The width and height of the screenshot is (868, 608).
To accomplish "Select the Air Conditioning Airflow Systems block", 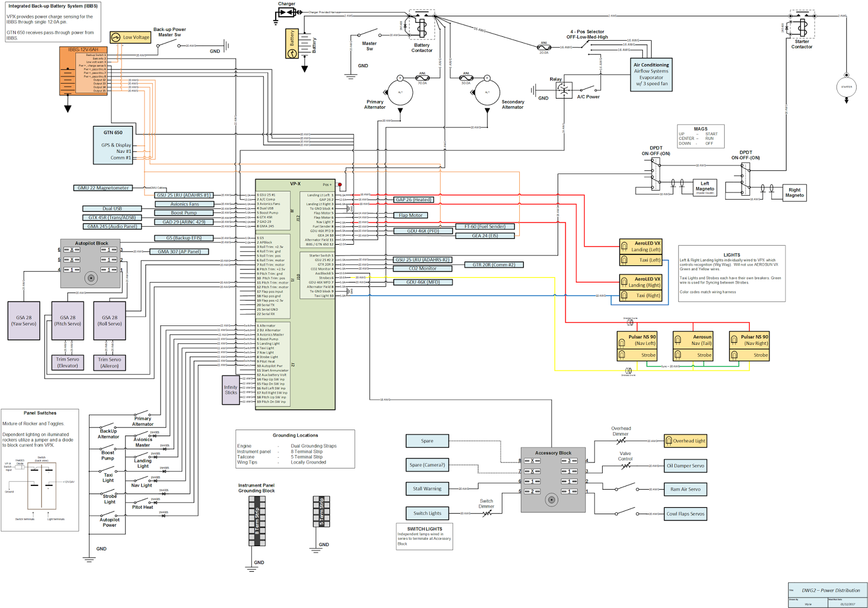I will coord(651,74).
